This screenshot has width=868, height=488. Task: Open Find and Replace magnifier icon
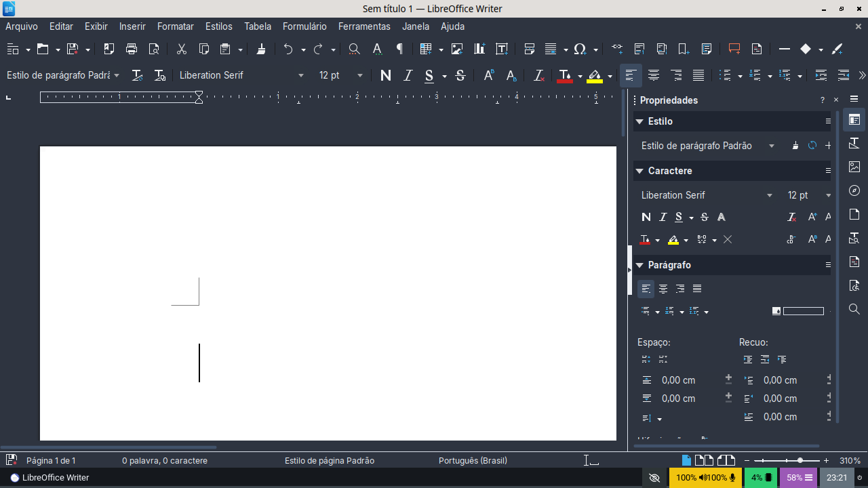[x=354, y=49]
